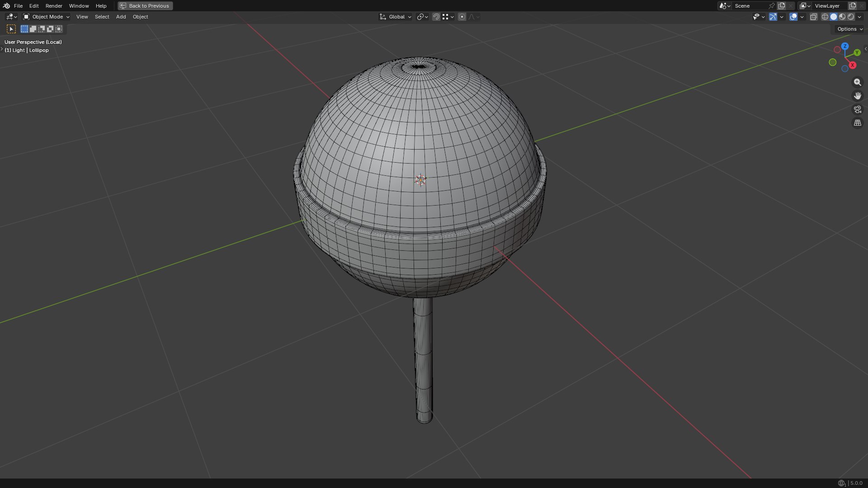
Task: Toggle viewport overlays display
Action: point(793,17)
